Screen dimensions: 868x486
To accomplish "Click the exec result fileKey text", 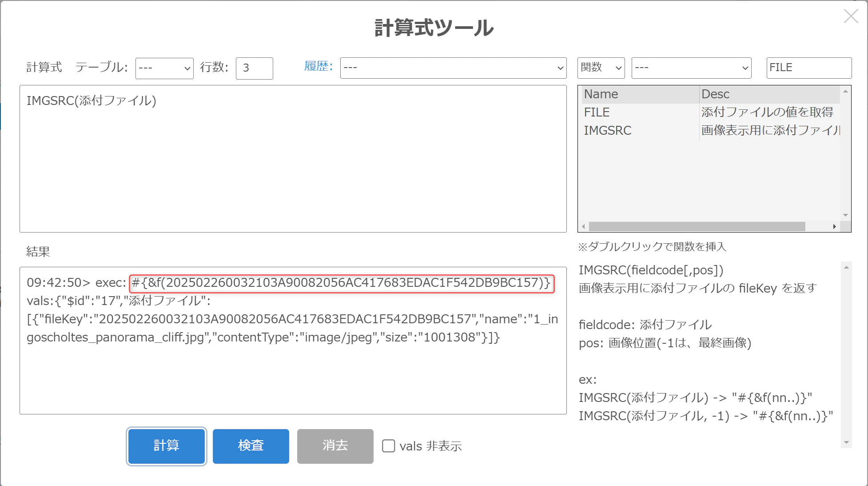I will pos(342,283).
